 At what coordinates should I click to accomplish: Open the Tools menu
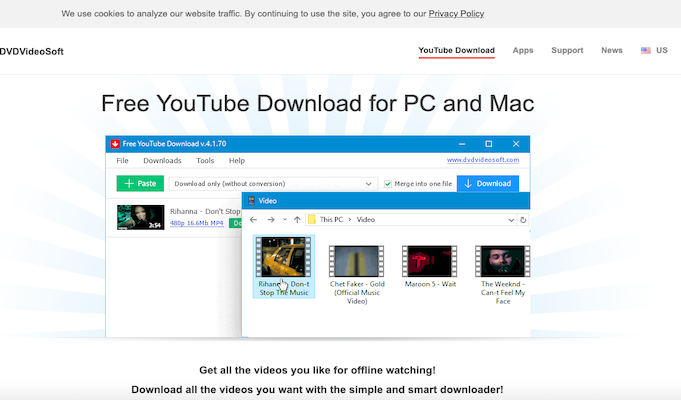205,161
